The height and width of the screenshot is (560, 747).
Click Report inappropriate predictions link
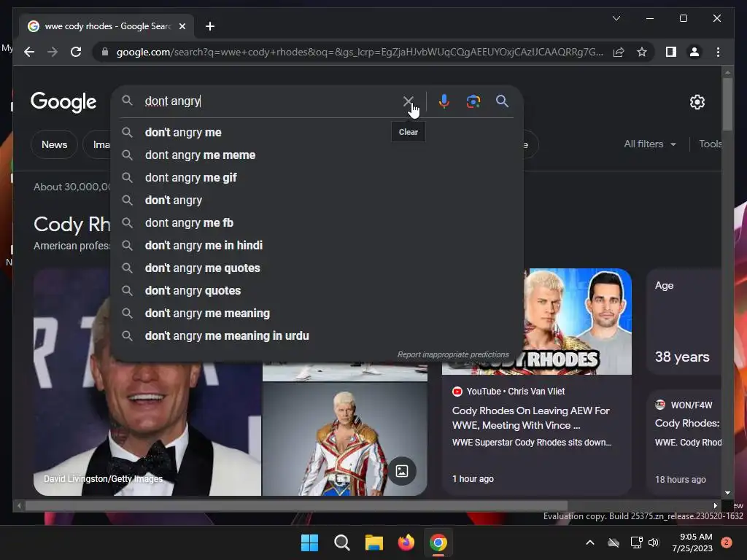click(453, 355)
